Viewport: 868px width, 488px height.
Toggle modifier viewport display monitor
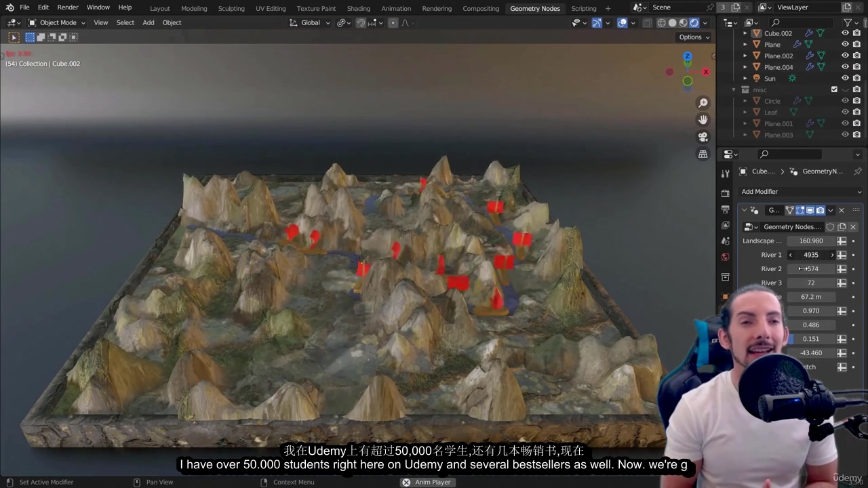(x=810, y=211)
